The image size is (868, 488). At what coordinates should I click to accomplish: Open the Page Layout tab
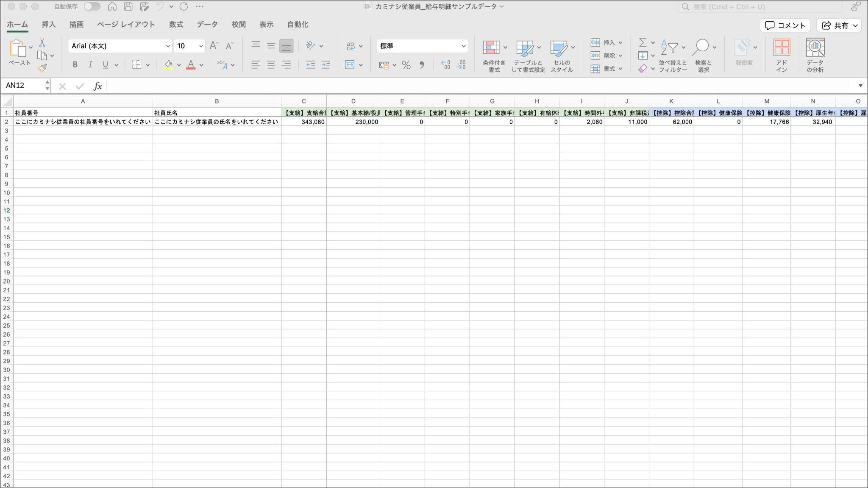click(126, 25)
